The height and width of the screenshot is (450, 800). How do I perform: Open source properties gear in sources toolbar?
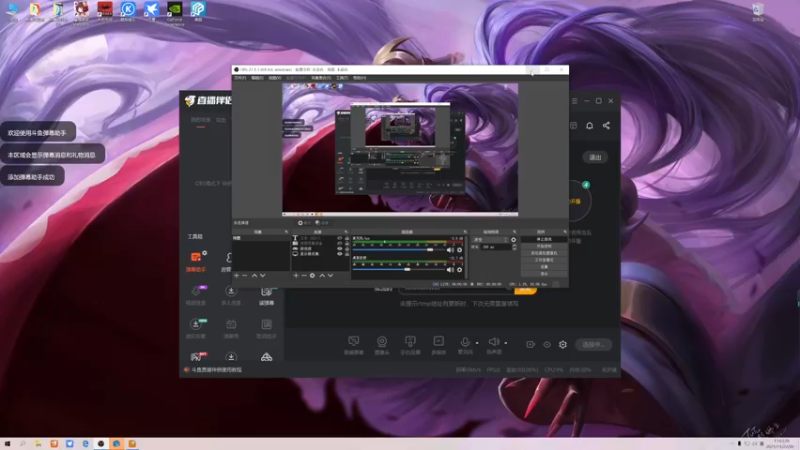click(x=312, y=276)
